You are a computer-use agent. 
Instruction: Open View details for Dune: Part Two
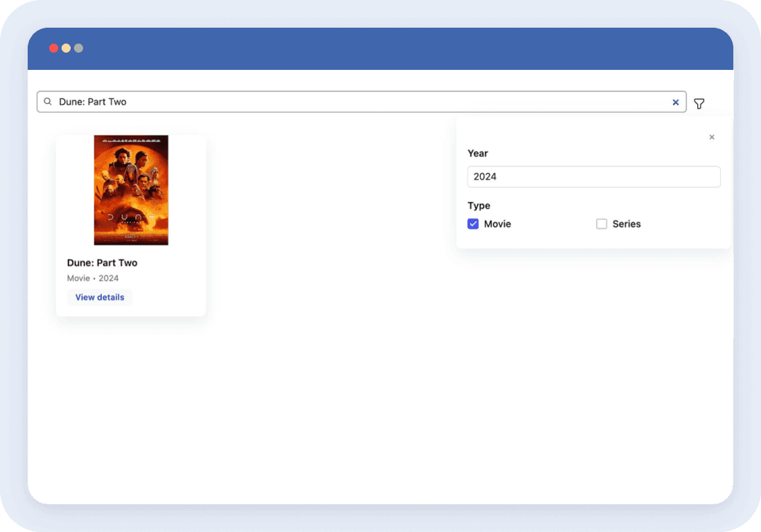(x=100, y=297)
